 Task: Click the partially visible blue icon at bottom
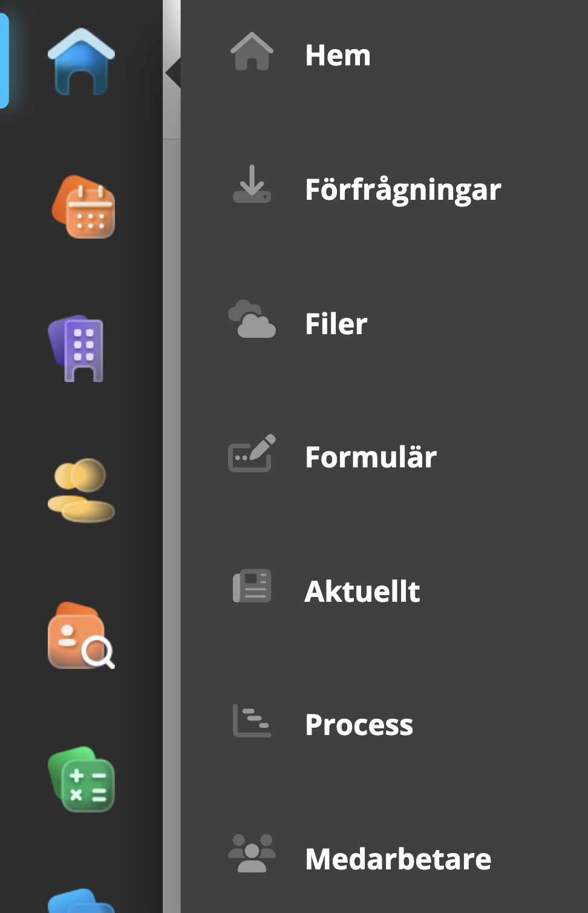pos(81,901)
